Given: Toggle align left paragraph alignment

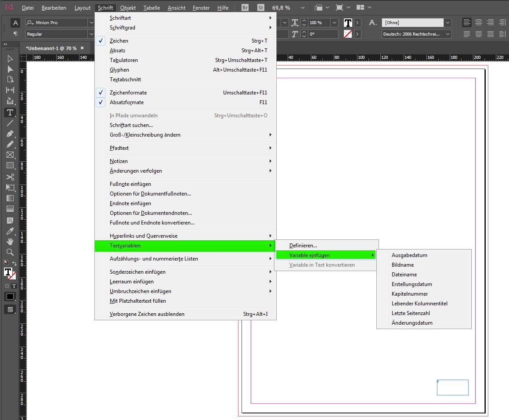Looking at the screenshot, I should coord(467,22).
